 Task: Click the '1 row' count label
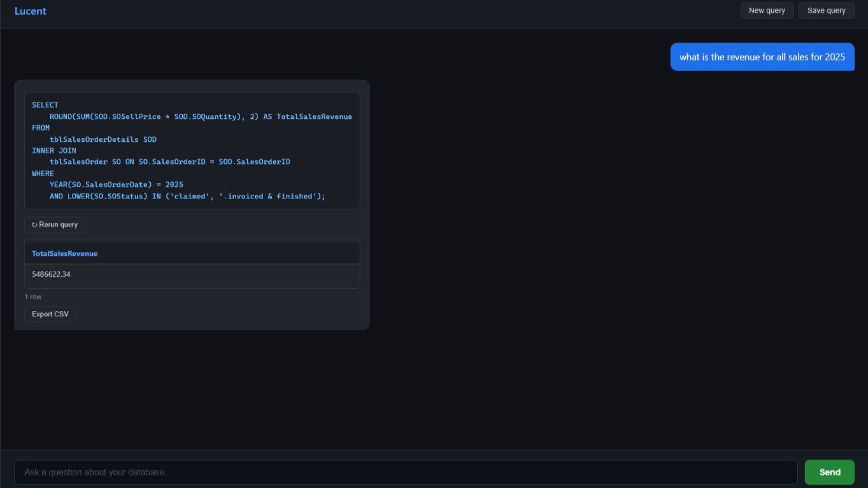(33, 297)
